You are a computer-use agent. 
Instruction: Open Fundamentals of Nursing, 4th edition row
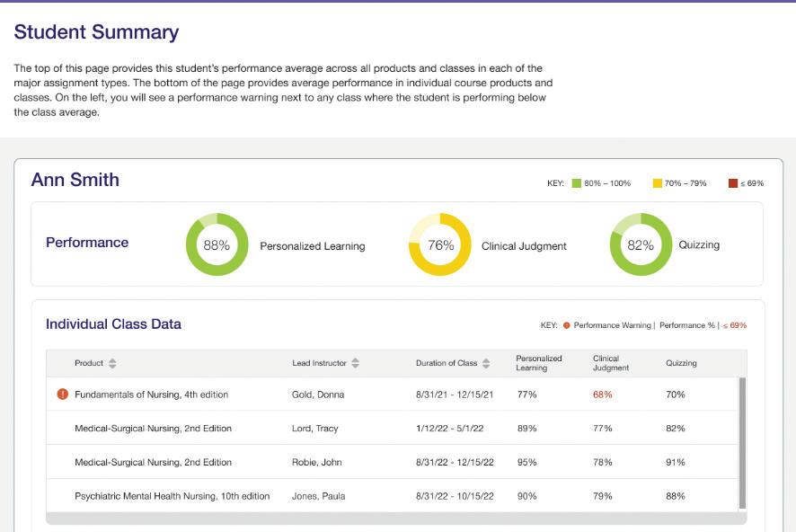click(151, 395)
